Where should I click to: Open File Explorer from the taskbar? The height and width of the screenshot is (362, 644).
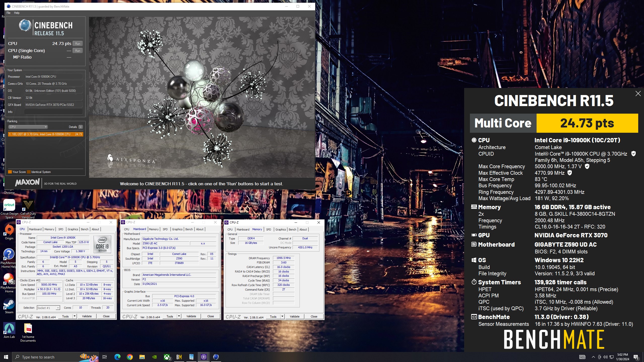[142, 357]
